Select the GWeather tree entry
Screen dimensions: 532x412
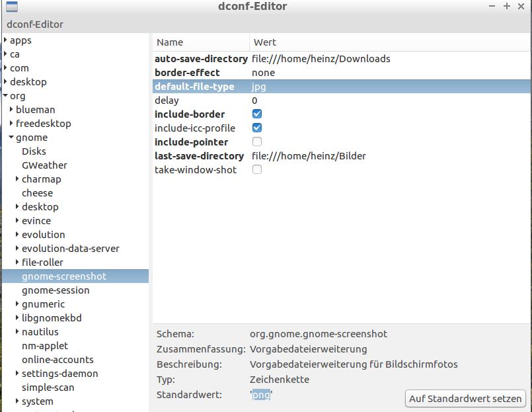point(44,165)
